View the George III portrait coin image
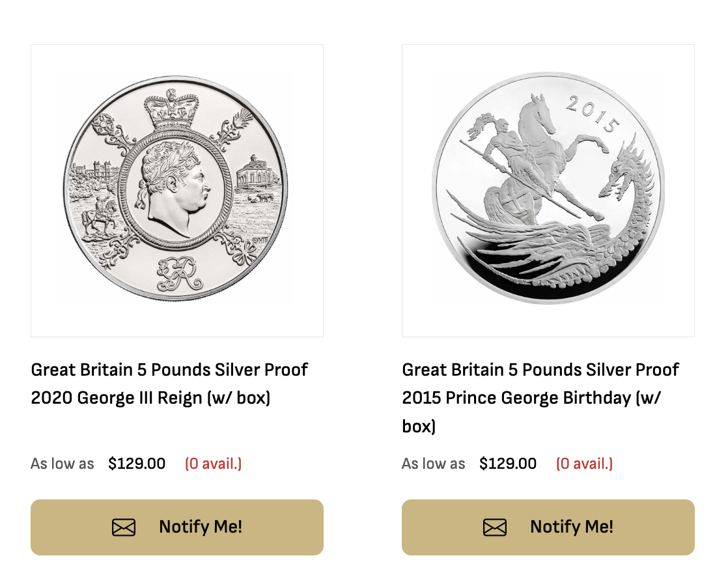Image resolution: width=728 pixels, height=586 pixels. tap(177, 189)
